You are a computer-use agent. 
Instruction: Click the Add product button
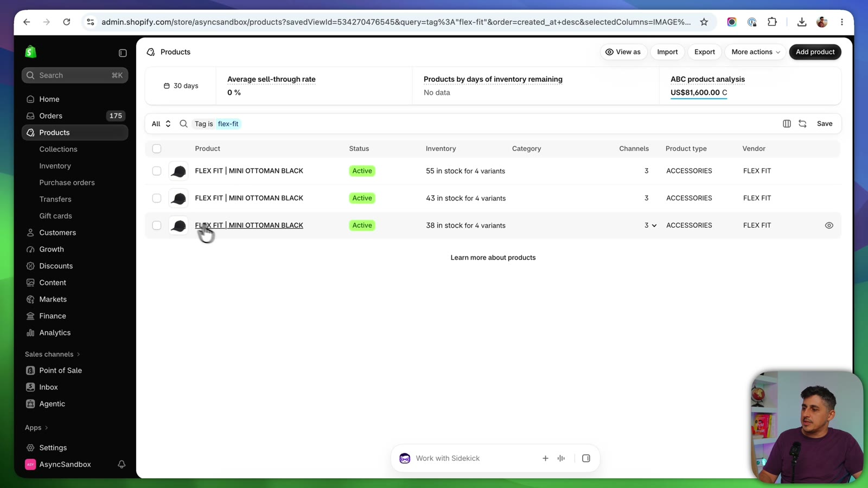click(815, 52)
